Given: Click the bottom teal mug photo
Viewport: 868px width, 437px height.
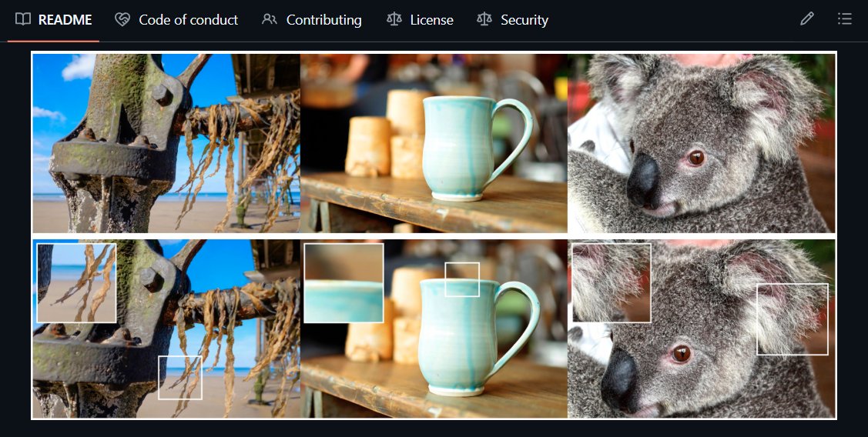Looking at the screenshot, I should click(x=434, y=329).
